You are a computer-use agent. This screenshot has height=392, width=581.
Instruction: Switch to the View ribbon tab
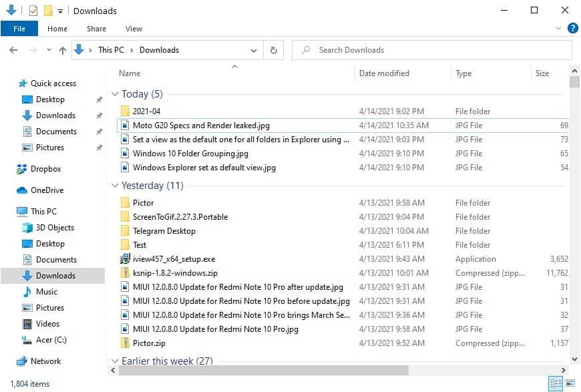tap(134, 29)
